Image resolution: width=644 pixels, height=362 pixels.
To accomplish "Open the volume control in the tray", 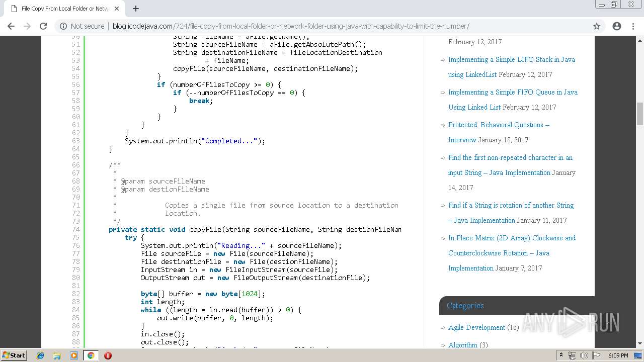I will click(x=584, y=355).
